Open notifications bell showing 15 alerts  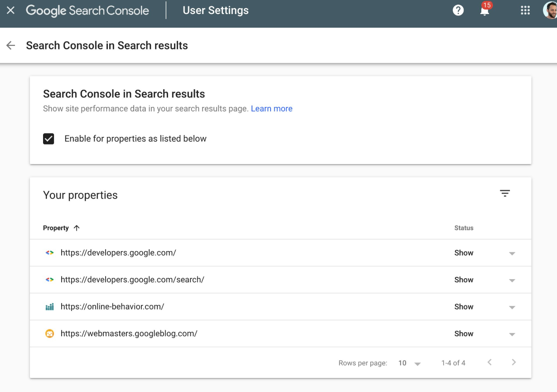pyautogui.click(x=484, y=11)
